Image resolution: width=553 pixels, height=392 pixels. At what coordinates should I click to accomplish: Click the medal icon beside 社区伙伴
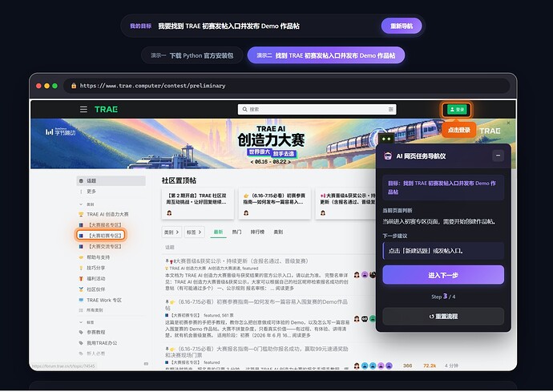(x=81, y=289)
